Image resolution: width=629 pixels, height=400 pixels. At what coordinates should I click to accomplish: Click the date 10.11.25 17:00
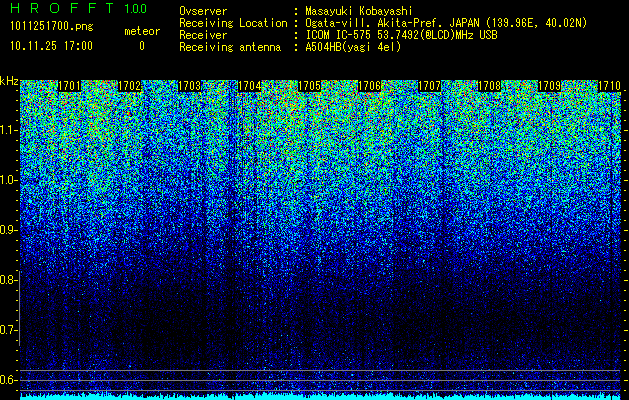(x=51, y=46)
